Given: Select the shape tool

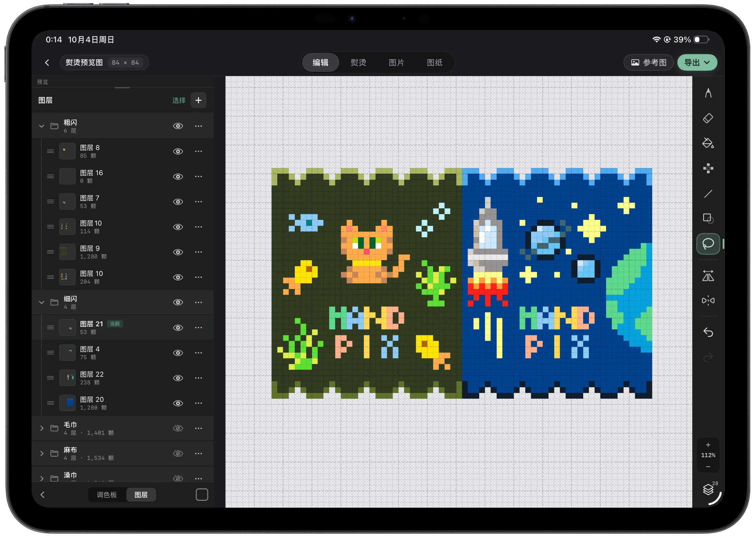Looking at the screenshot, I should [x=708, y=218].
